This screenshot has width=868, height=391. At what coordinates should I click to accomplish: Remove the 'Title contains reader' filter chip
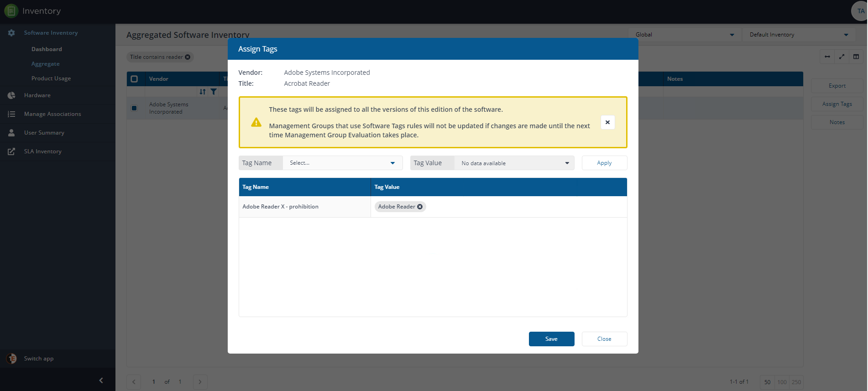pos(188,57)
